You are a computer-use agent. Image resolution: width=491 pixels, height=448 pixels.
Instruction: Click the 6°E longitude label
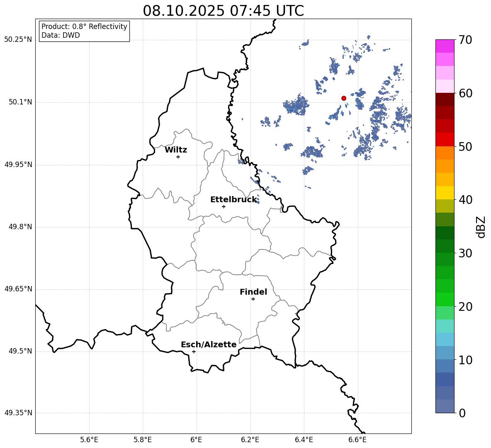196,440
